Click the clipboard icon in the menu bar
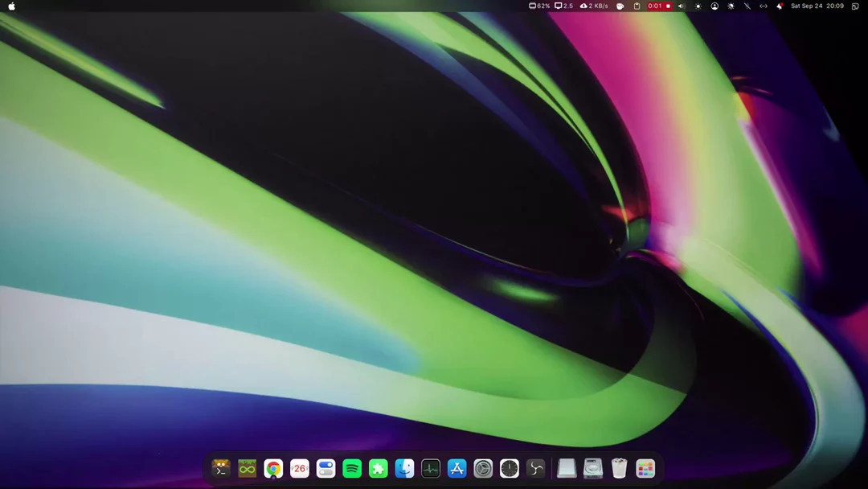Image resolution: width=868 pixels, height=489 pixels. [635, 6]
